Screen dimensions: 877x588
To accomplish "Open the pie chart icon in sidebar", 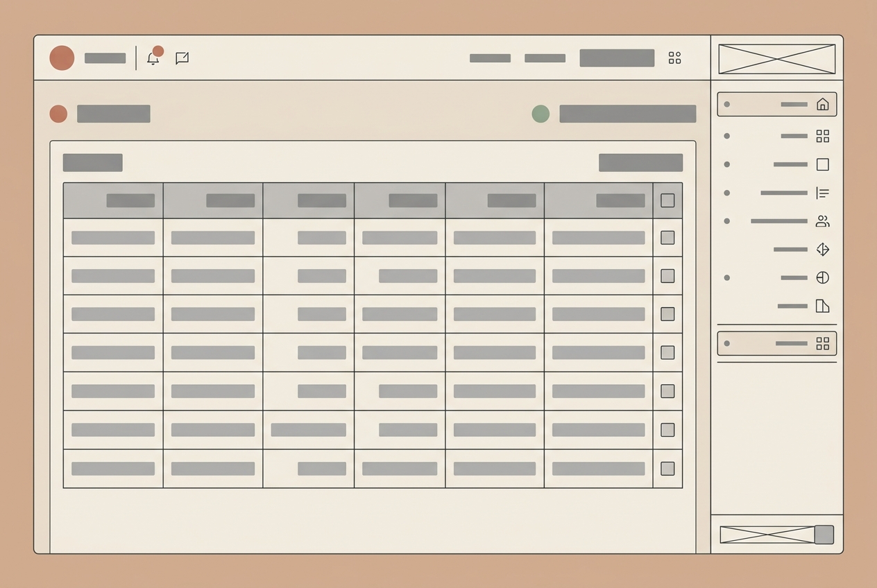I will click(822, 277).
